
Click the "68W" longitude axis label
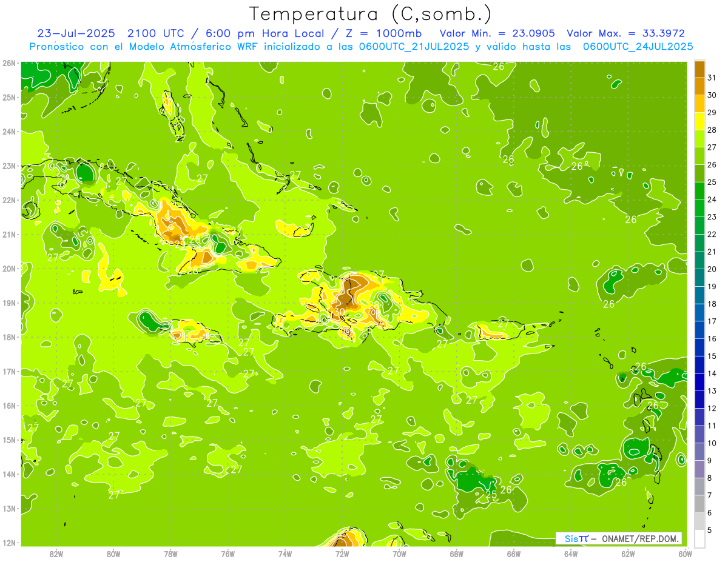point(456,554)
